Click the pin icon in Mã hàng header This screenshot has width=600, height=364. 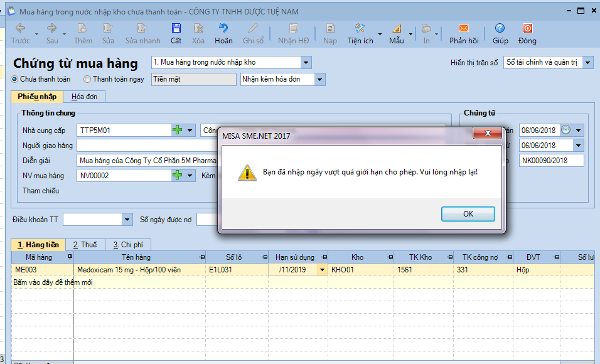point(69,257)
